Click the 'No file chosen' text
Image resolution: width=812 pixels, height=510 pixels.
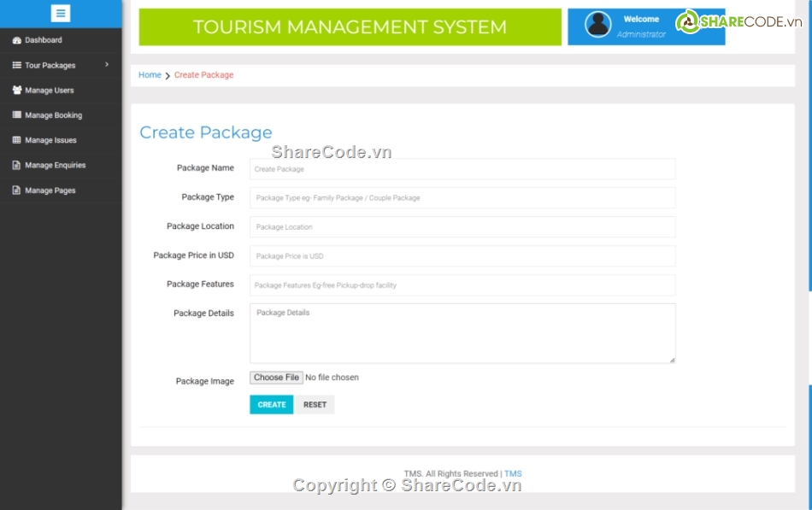[x=332, y=378]
